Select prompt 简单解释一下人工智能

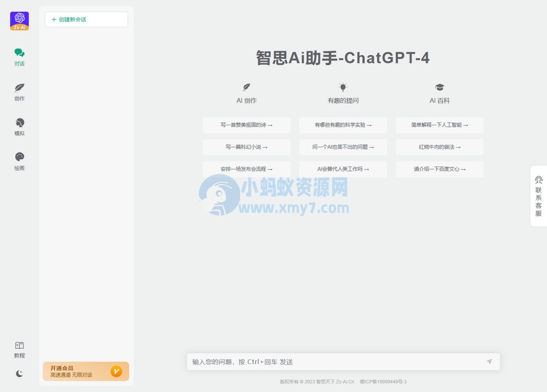coord(439,125)
